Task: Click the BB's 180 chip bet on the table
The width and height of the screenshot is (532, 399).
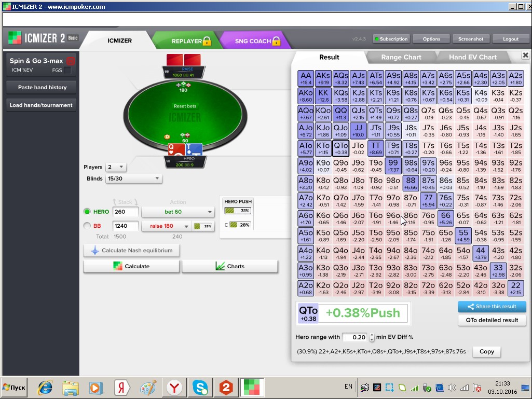Action: pyautogui.click(x=183, y=87)
